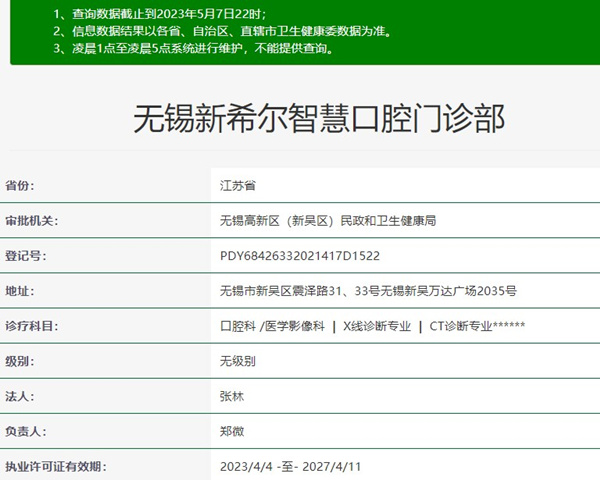
Task: Click the 法人 label
Action: 20,397
